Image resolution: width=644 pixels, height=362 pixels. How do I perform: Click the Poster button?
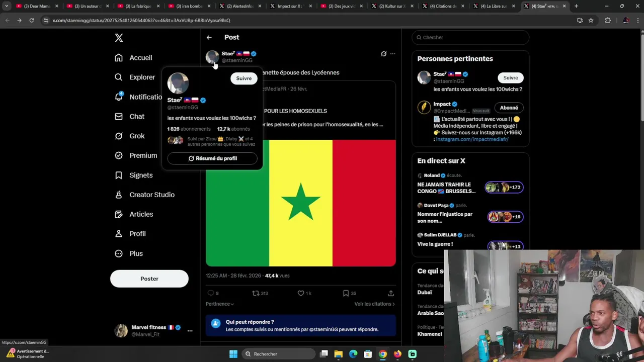[149, 279]
